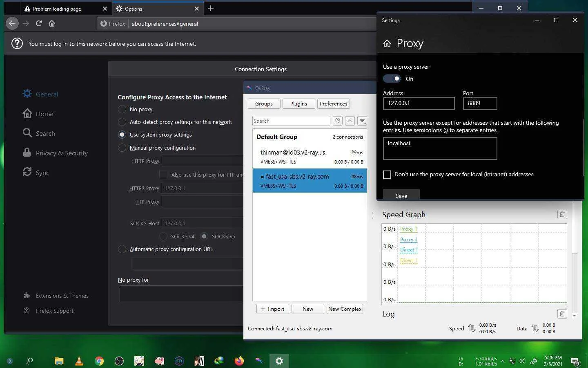This screenshot has height=368, width=588.
Task: Locate the connected Qv2ray server
Action: [337, 121]
